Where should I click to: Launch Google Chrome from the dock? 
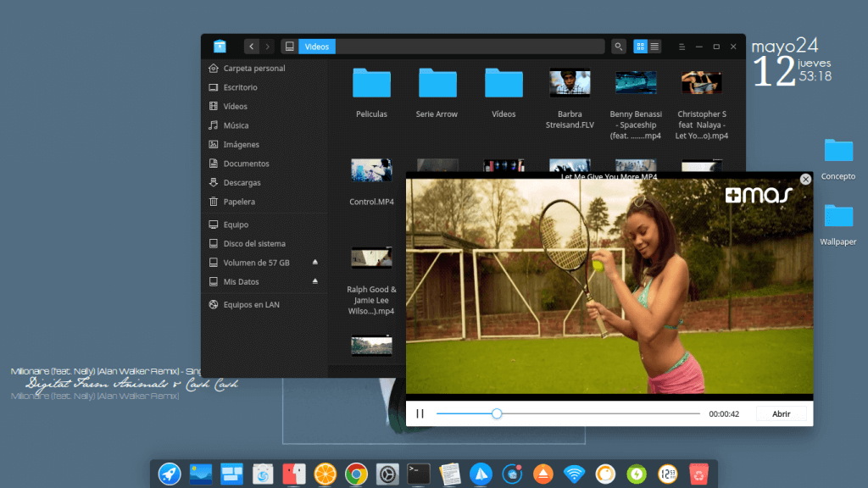pyautogui.click(x=356, y=474)
